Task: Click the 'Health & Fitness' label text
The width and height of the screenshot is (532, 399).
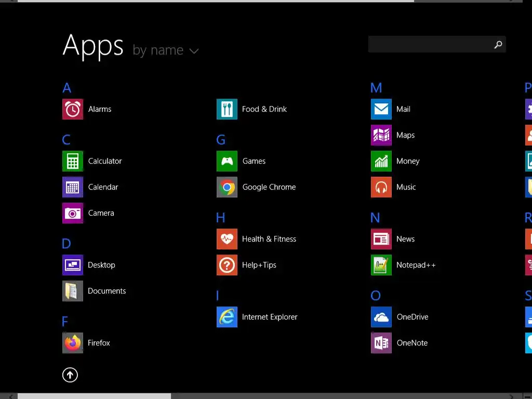Action: click(269, 239)
